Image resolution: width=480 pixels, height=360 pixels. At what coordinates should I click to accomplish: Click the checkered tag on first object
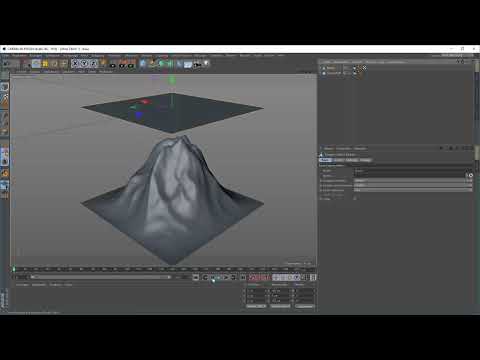[x=364, y=68]
